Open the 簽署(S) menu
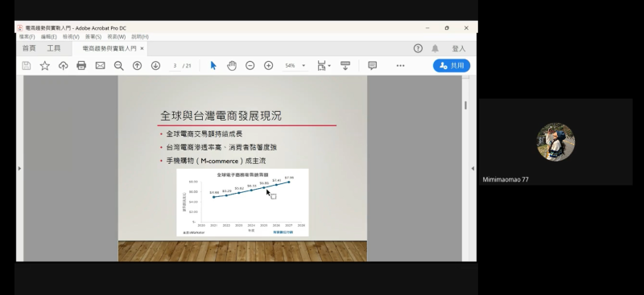 93,37
